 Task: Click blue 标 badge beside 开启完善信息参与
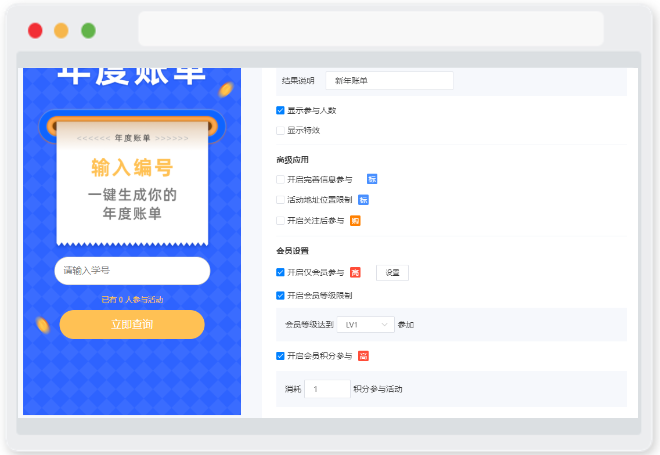coord(372,179)
